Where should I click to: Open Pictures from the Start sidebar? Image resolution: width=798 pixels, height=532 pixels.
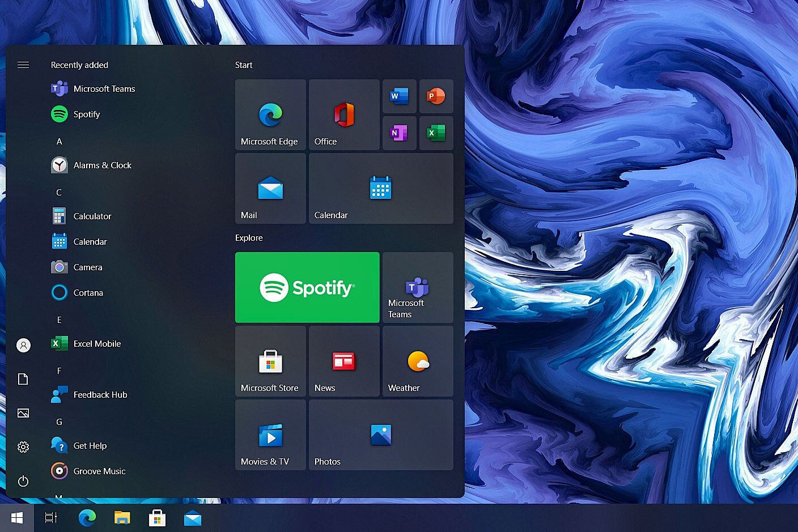tap(23, 413)
